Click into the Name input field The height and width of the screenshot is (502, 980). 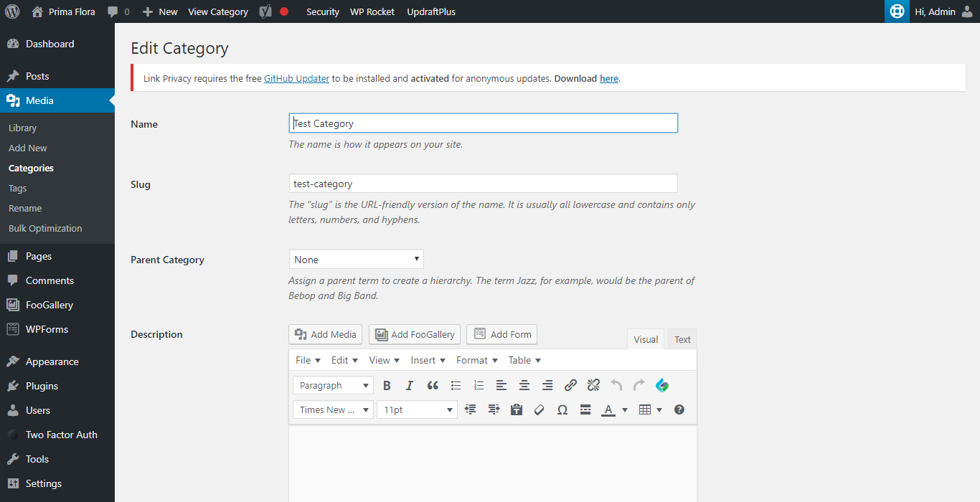pyautogui.click(x=483, y=123)
